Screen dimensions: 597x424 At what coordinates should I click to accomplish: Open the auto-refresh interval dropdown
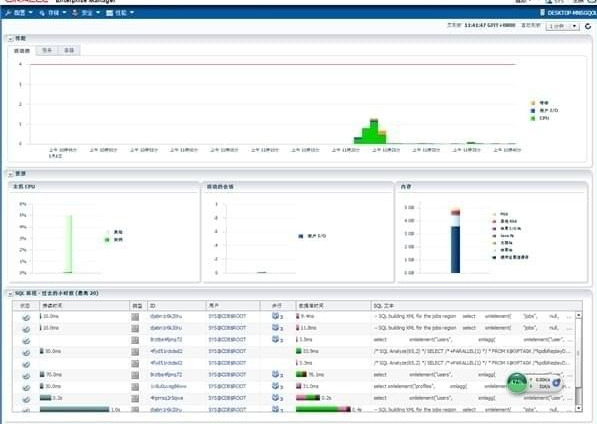563,26
